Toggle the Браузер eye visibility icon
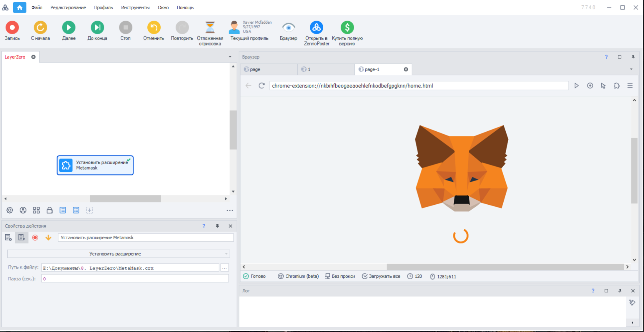 288,28
